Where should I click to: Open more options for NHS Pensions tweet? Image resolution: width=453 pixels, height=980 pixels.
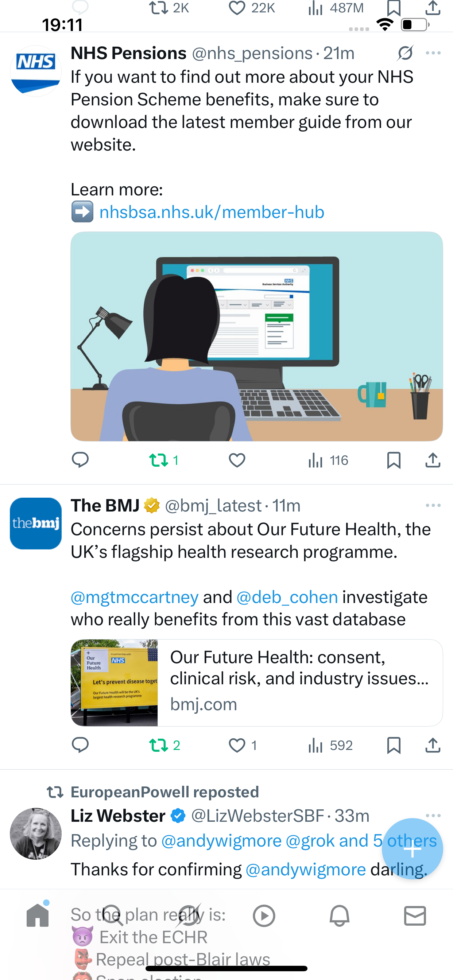(433, 53)
